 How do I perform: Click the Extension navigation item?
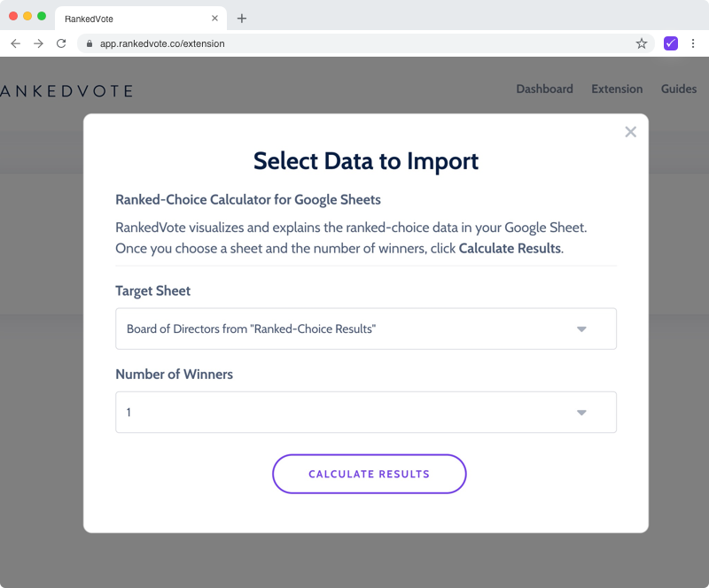[617, 89]
